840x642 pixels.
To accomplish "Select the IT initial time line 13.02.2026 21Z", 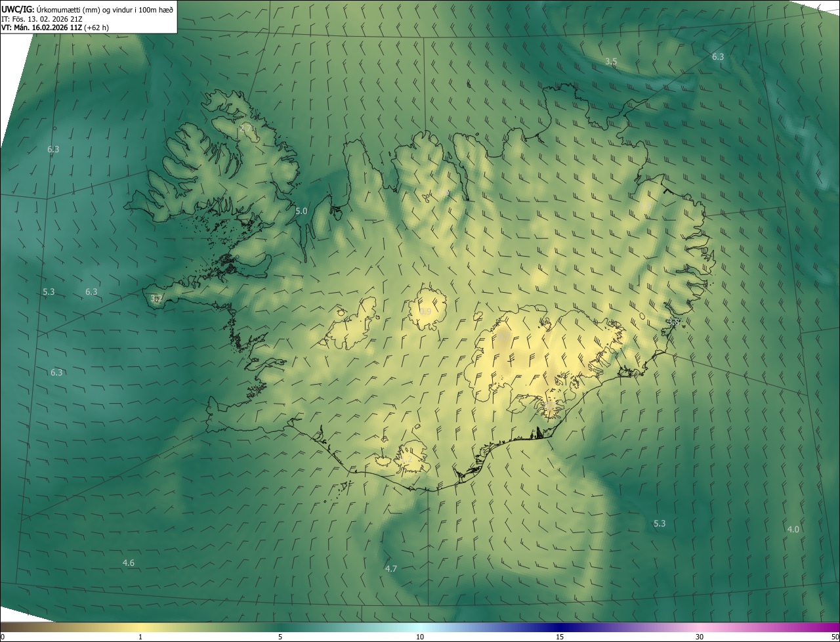I will tap(42, 18).
